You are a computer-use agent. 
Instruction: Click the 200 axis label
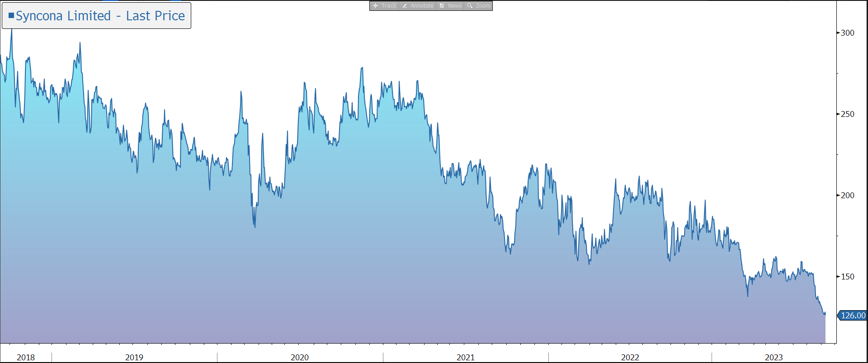[848, 195]
